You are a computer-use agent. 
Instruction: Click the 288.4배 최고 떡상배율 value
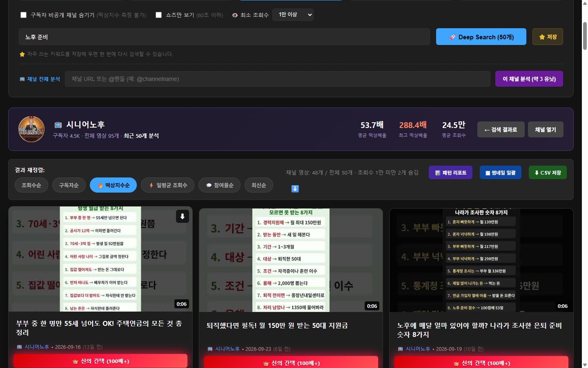413,125
